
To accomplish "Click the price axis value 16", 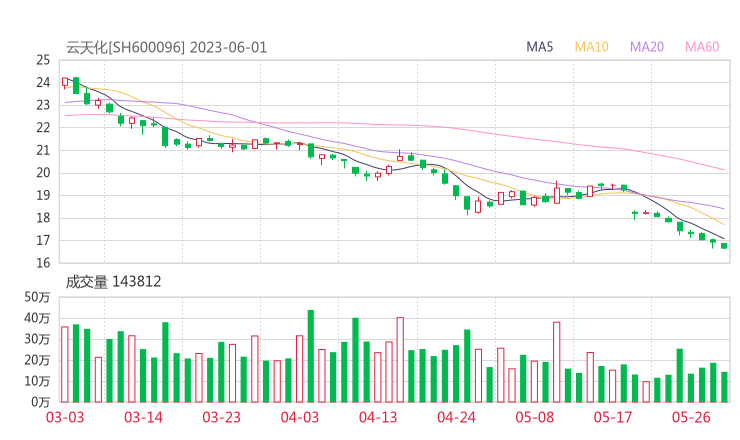I will click(43, 263).
